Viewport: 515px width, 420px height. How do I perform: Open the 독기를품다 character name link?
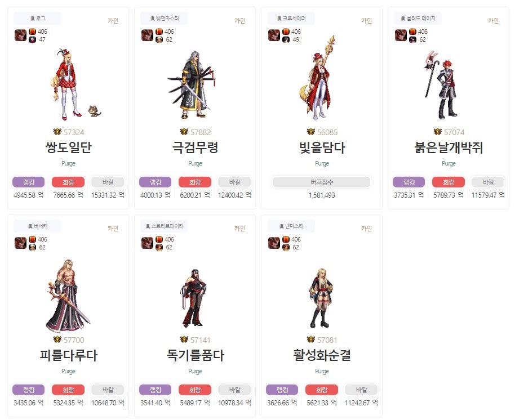coord(195,355)
